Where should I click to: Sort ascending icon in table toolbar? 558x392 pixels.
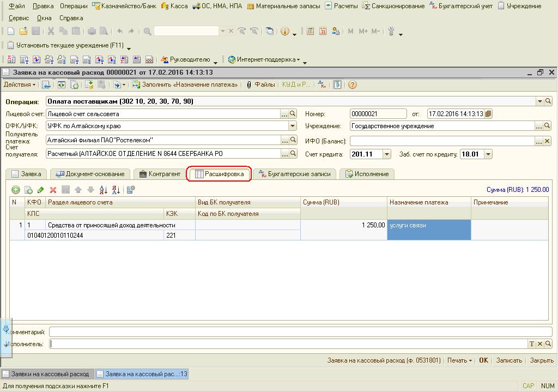[x=103, y=190]
